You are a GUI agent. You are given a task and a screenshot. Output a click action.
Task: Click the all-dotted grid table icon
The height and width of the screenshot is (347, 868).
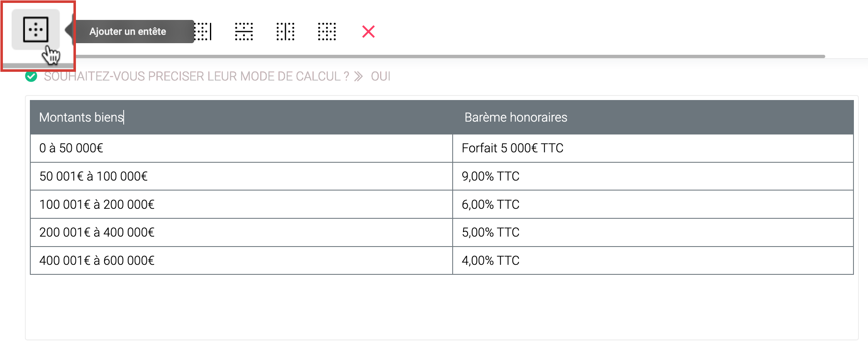327,32
